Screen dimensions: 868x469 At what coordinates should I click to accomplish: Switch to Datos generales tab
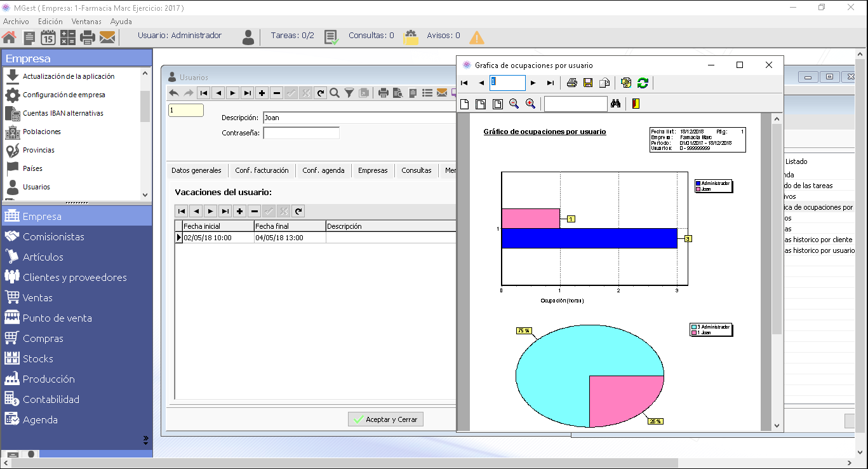coord(196,170)
